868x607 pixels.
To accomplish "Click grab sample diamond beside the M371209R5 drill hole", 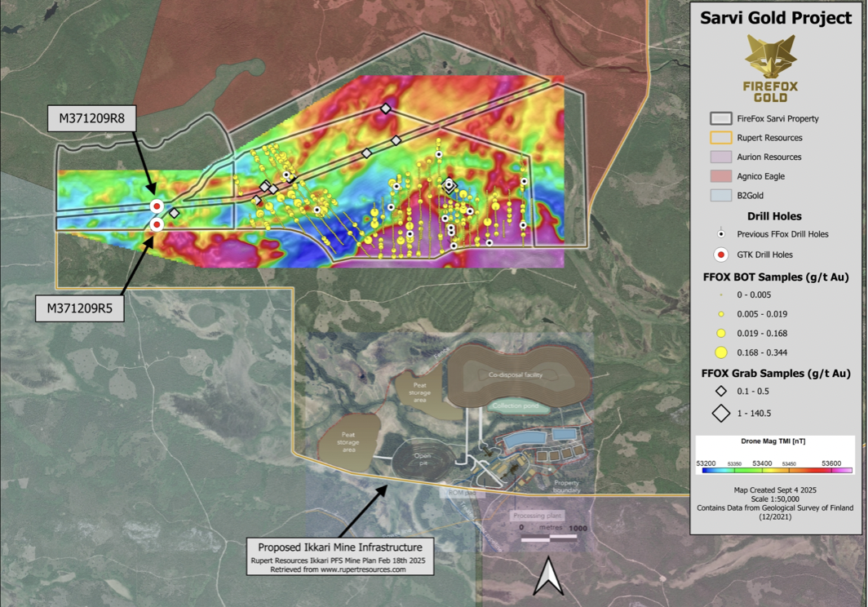I will (x=175, y=213).
